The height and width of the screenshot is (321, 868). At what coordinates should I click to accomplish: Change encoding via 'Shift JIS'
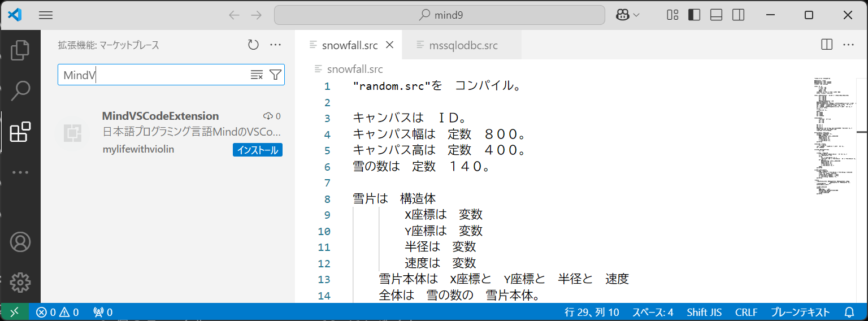(704, 312)
